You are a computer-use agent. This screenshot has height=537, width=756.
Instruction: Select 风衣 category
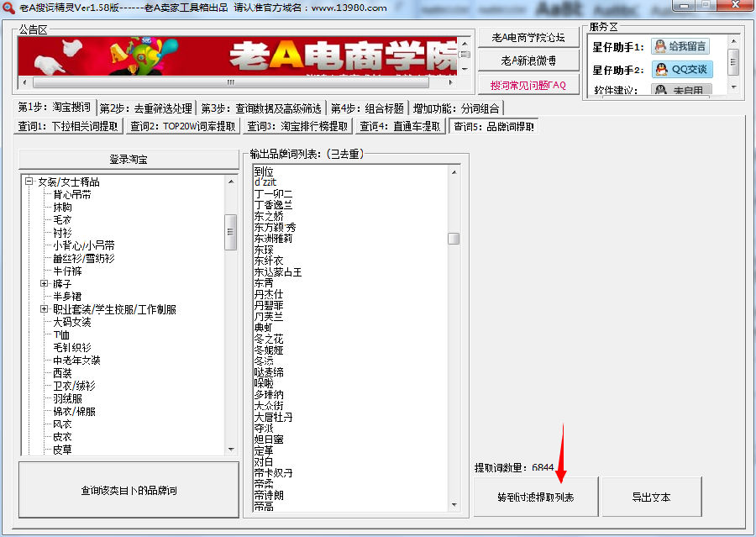pos(63,424)
